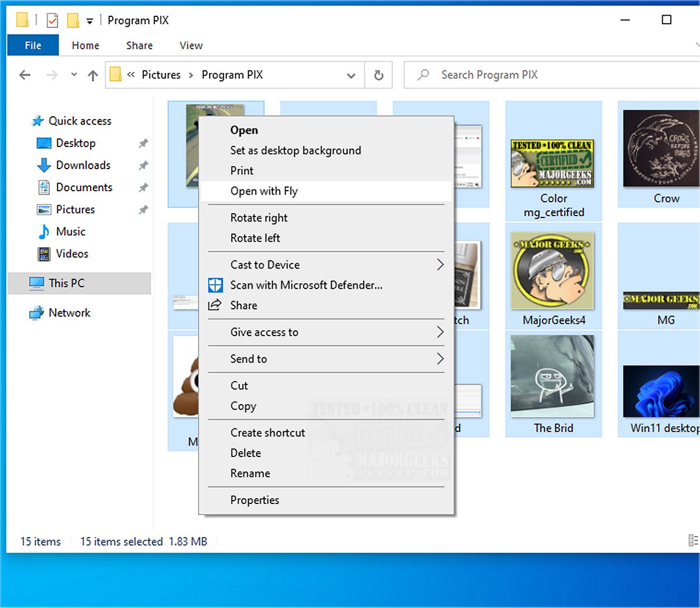Click the properties checkmark icon in title bar

click(52, 21)
